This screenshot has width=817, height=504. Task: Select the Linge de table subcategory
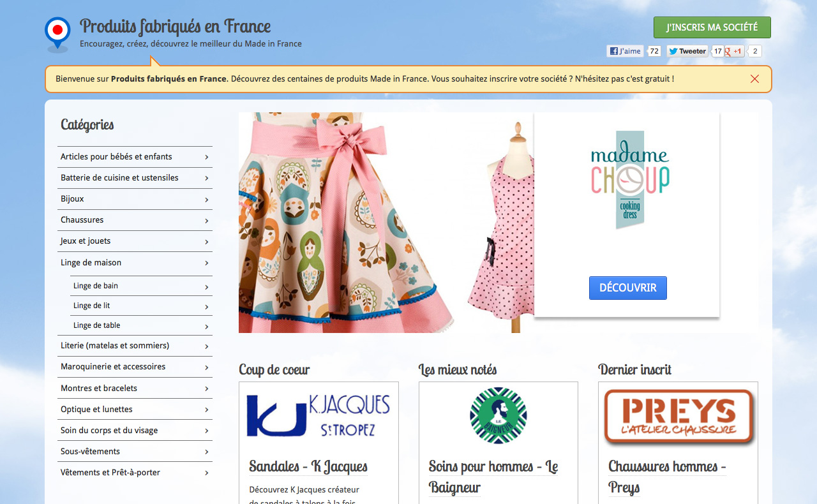tap(141, 325)
